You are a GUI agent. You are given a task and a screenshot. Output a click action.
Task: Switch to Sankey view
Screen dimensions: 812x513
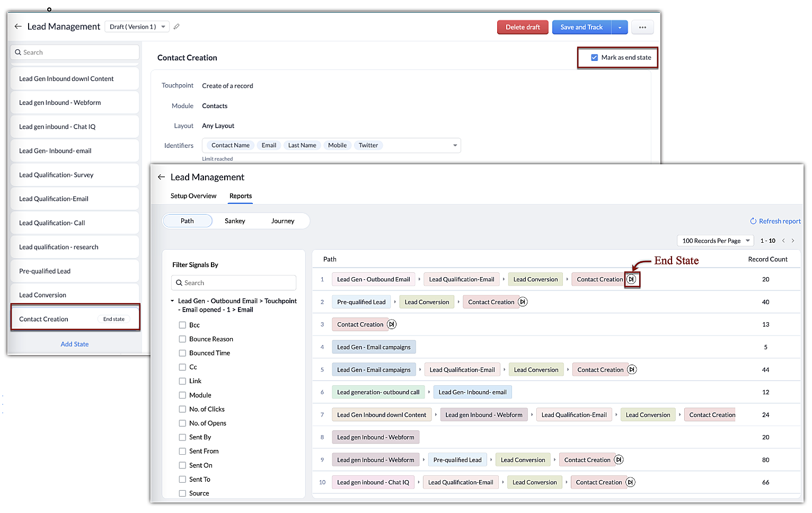coord(235,221)
